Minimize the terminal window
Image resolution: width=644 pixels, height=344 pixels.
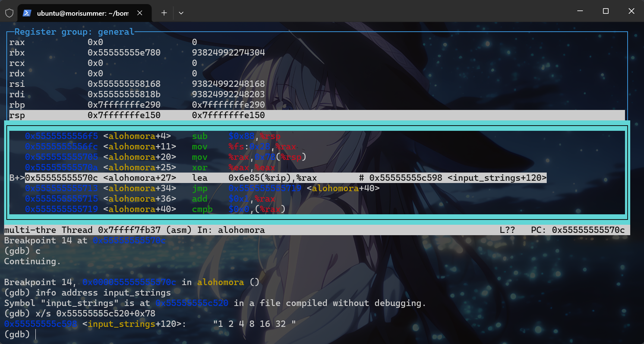(580, 11)
